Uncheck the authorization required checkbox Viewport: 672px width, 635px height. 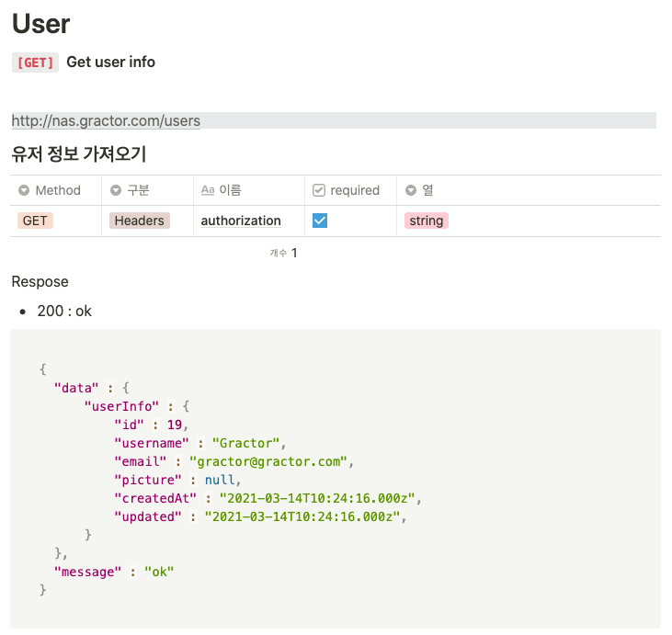coord(320,221)
